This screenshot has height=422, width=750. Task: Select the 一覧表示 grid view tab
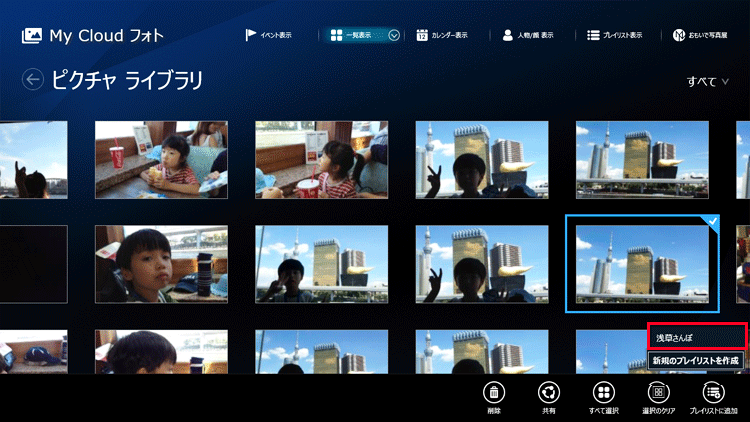coord(352,35)
